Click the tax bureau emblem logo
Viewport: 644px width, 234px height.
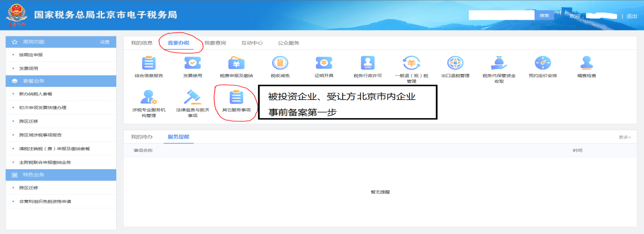16,15
